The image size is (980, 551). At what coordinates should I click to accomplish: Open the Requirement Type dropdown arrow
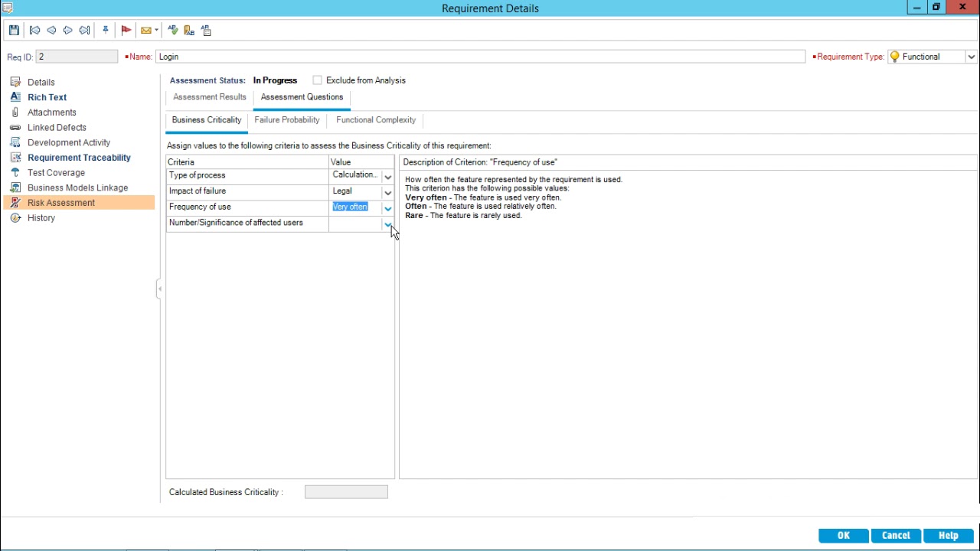[x=971, y=57]
